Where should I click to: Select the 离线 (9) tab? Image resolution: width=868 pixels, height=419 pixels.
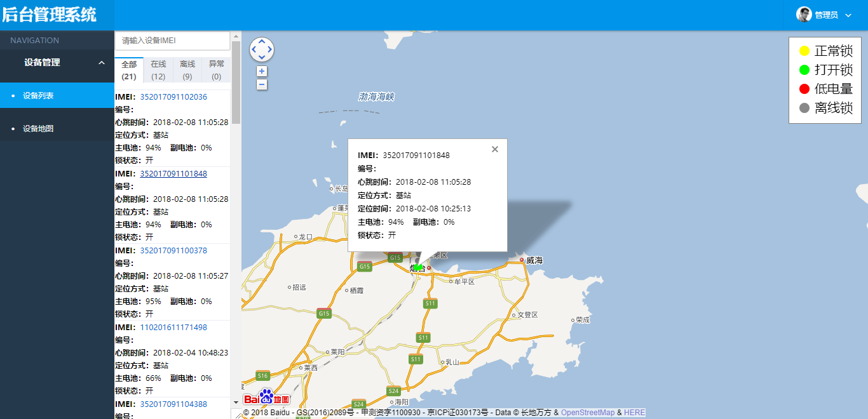187,70
